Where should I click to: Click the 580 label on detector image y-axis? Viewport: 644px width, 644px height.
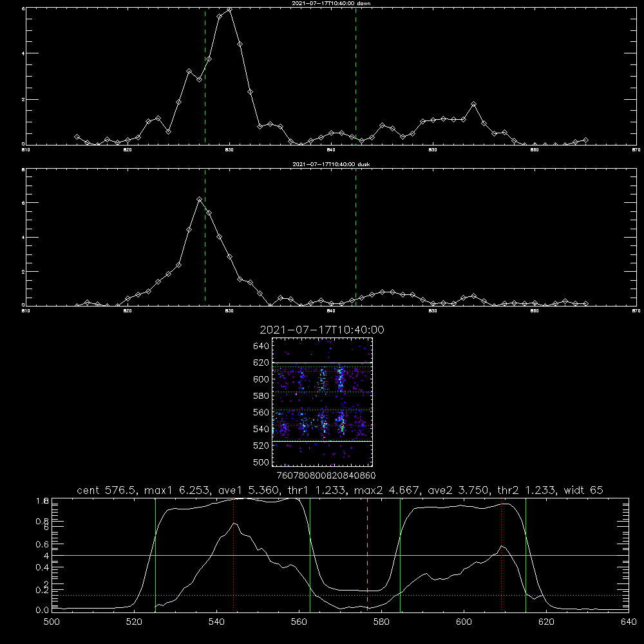tap(261, 396)
